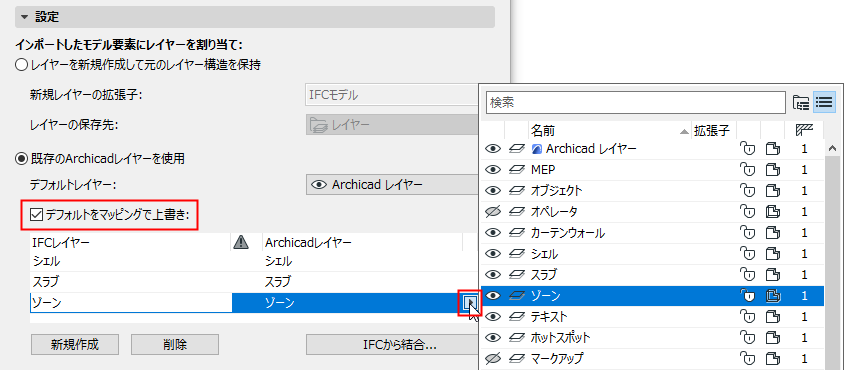Screen dimensions: 844x370
Task: Click the intersection group column header icon
Action: click(804, 130)
